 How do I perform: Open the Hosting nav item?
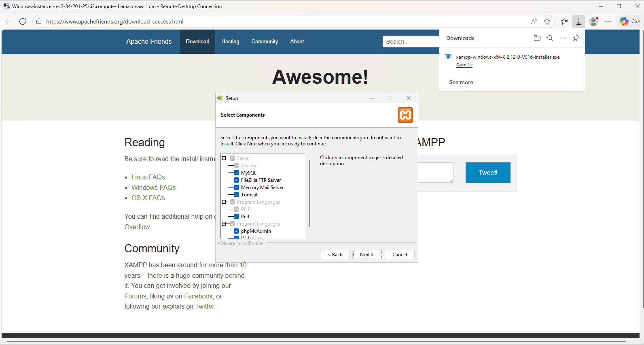(x=230, y=41)
